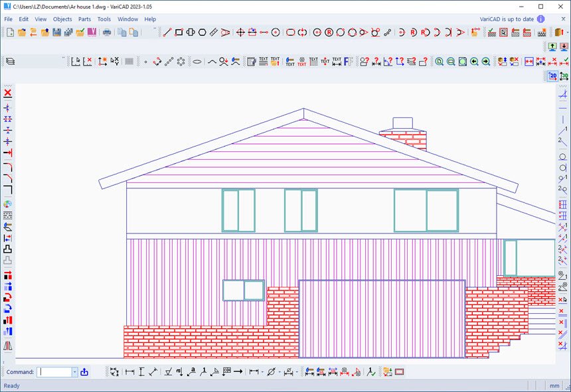The image size is (571, 392).
Task: Select the Line drawing tool
Action: [x=167, y=33]
